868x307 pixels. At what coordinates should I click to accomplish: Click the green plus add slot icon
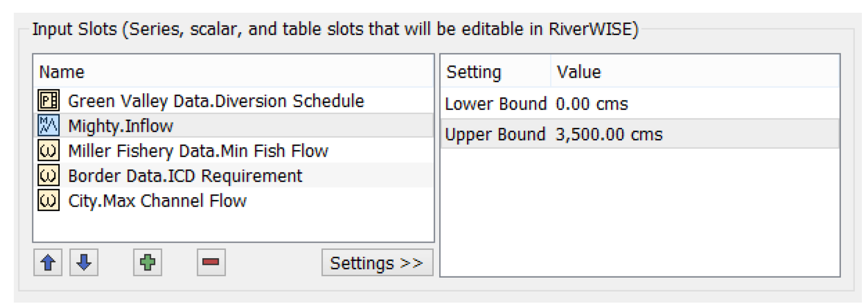coord(147,262)
